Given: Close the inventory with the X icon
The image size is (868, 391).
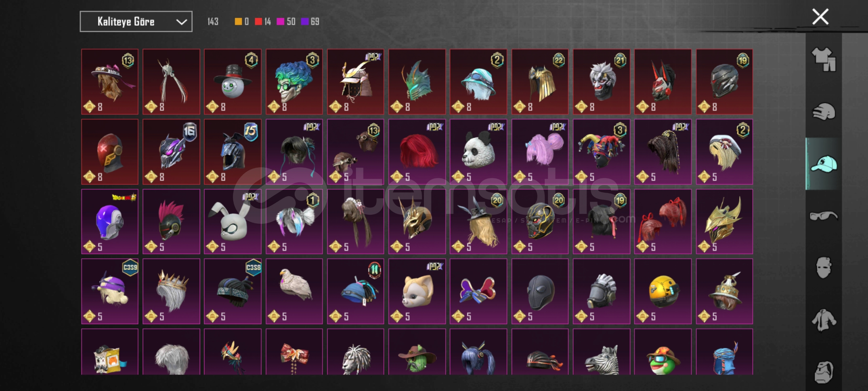Looking at the screenshot, I should [x=820, y=17].
